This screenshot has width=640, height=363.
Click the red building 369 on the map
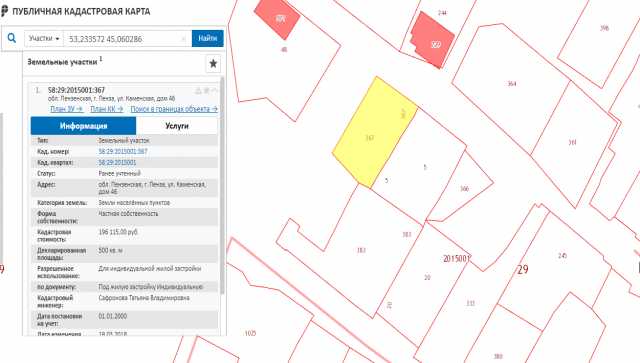point(432,40)
